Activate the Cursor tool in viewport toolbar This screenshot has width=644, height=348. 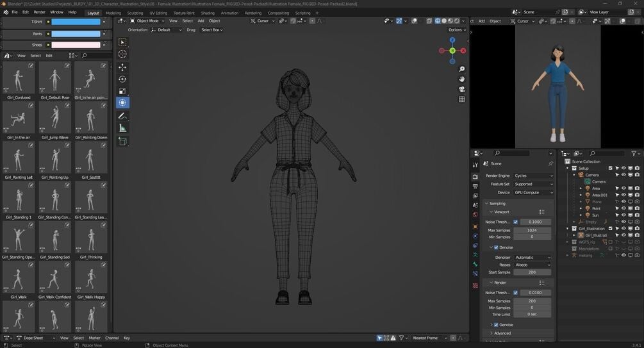122,54
